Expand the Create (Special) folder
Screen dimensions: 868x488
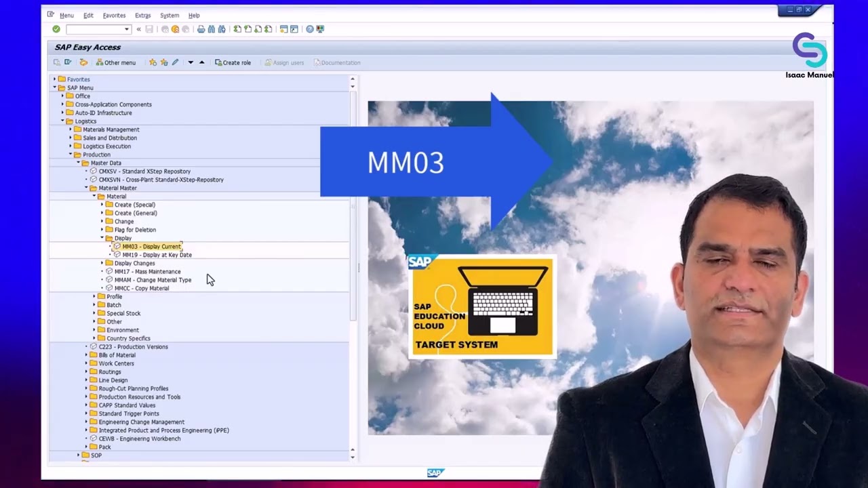pos(102,205)
